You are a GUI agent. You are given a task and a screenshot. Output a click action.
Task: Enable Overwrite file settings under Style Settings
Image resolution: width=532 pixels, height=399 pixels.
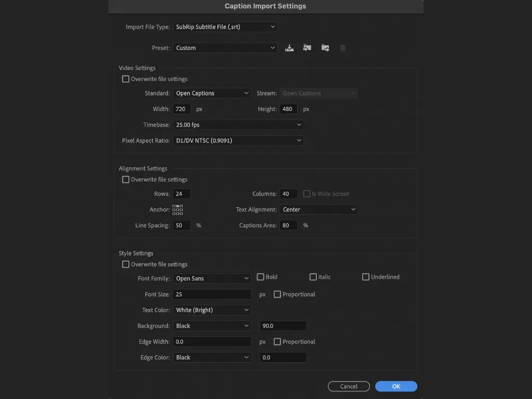point(126,264)
